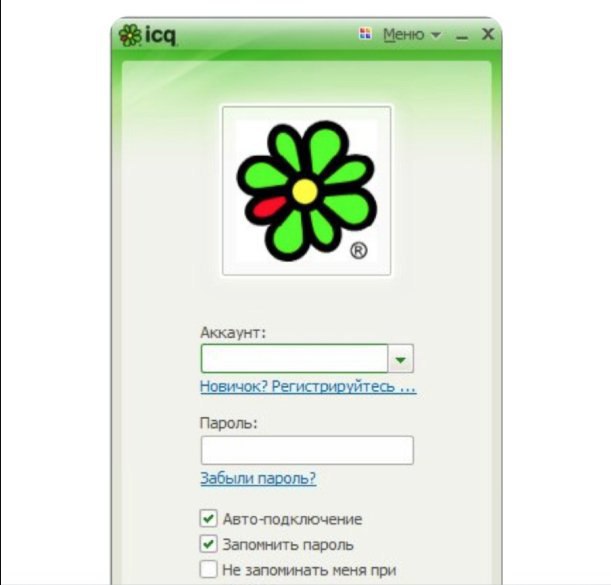Click the Пароль: label
Screen dimensions: 611x585
point(229,423)
